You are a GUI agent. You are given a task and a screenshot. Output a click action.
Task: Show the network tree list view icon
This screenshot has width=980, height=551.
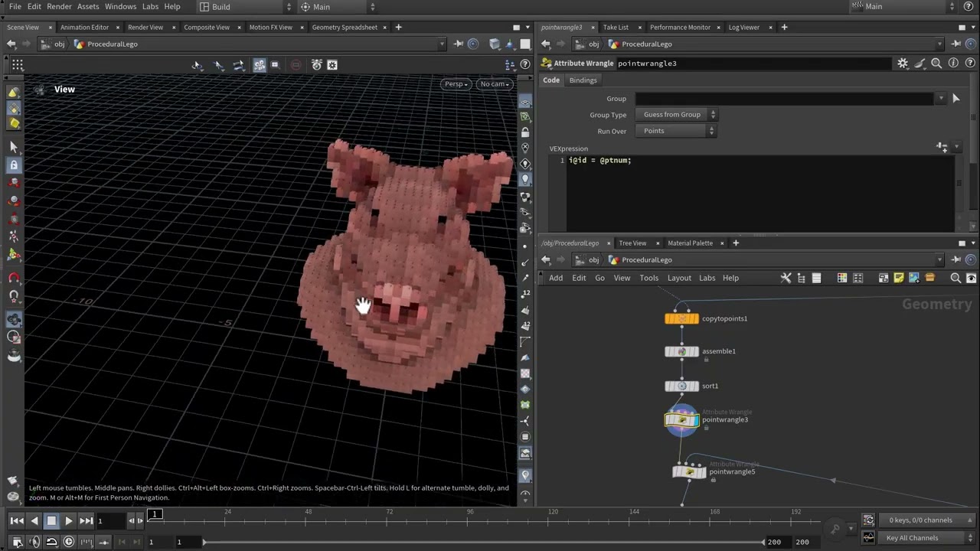pyautogui.click(x=801, y=278)
